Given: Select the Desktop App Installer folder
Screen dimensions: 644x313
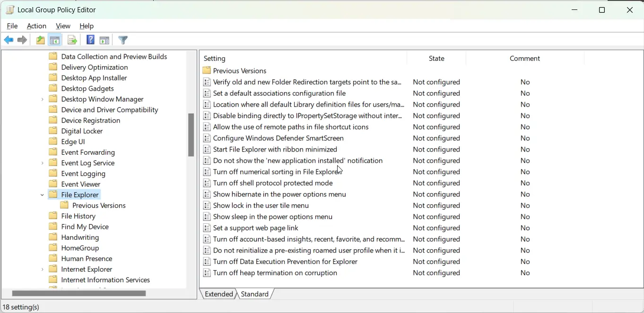Looking at the screenshot, I should (x=94, y=78).
